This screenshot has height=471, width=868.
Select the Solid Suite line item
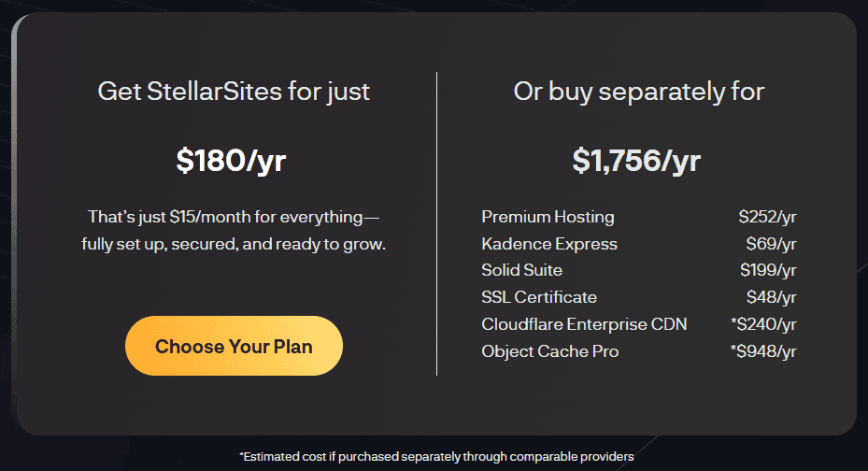tap(521, 271)
